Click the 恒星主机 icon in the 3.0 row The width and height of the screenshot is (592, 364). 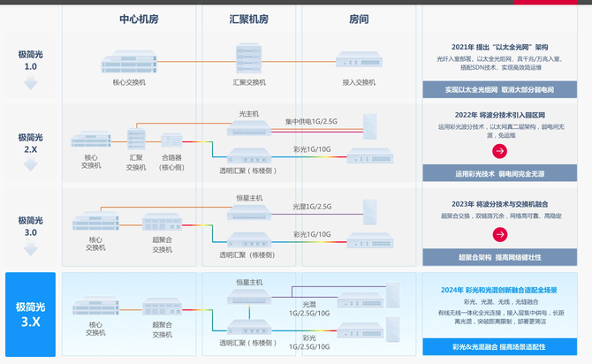(x=248, y=212)
